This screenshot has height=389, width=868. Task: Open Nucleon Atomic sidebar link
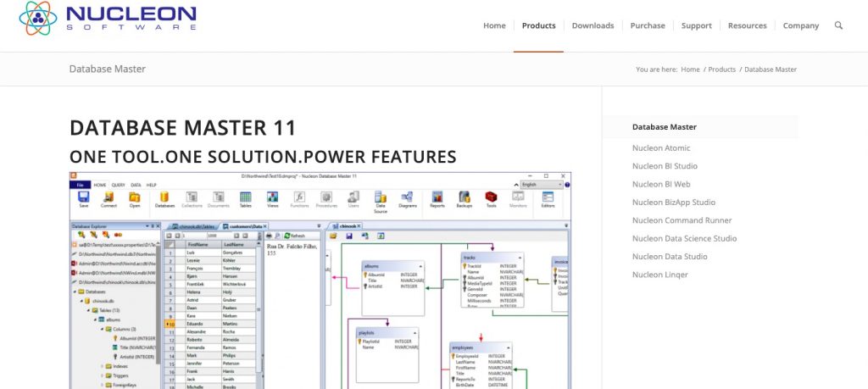[x=661, y=147]
